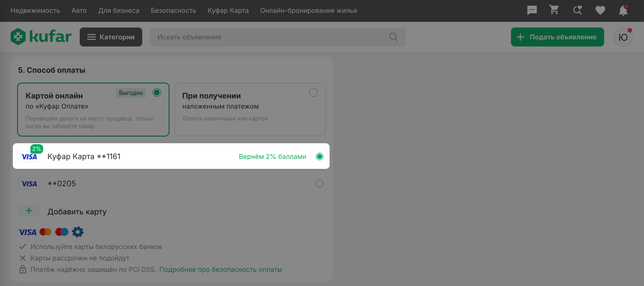Click the Visa logo in accepted cards
Image resolution: width=644 pixels, height=286 pixels.
coord(28,232)
